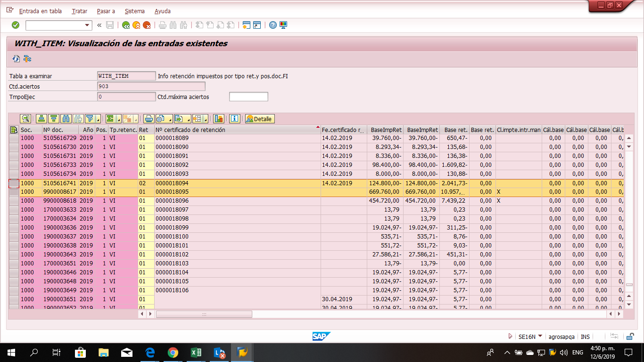Click the Export icon in the ALV toolbar
This screenshot has width=644, height=362.
[179, 119]
